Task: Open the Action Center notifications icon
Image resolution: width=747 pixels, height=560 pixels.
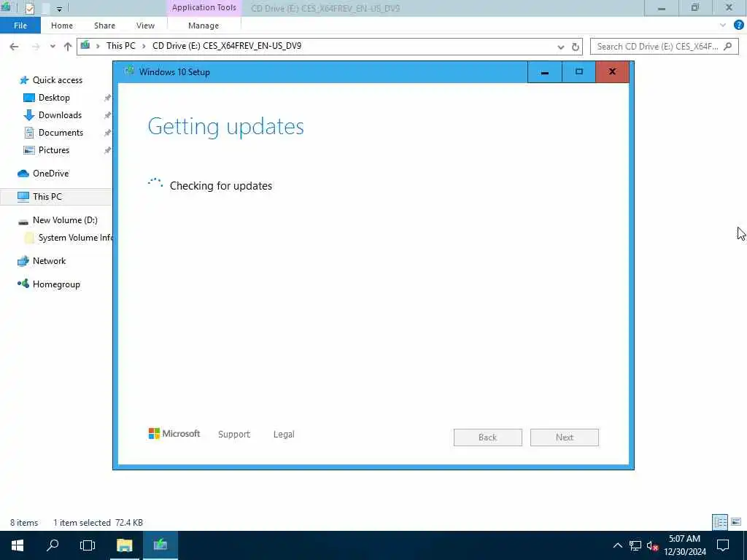Action: pos(723,545)
